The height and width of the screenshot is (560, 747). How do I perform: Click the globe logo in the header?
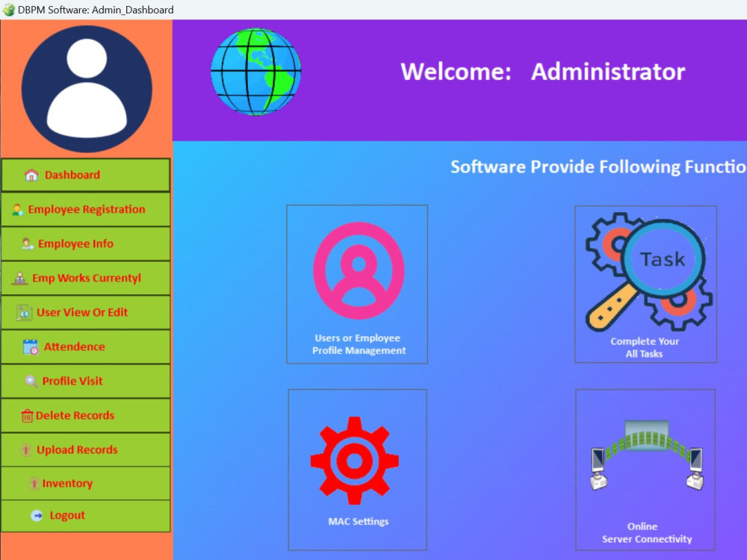pyautogui.click(x=255, y=72)
